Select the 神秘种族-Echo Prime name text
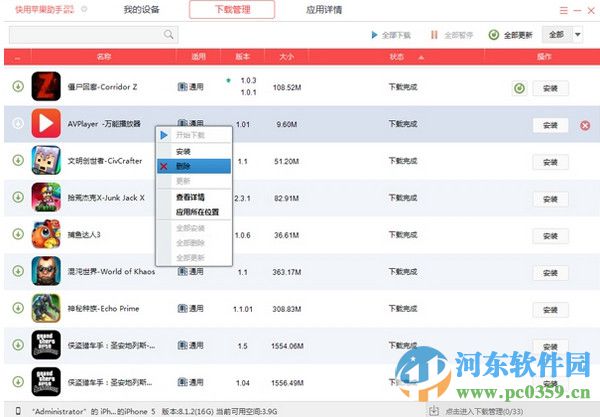600x417 pixels. coord(103,308)
